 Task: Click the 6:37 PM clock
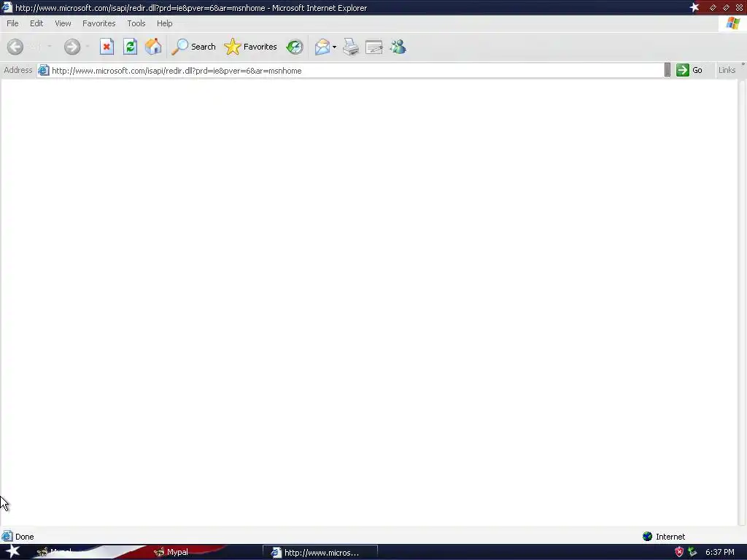pyautogui.click(x=720, y=552)
